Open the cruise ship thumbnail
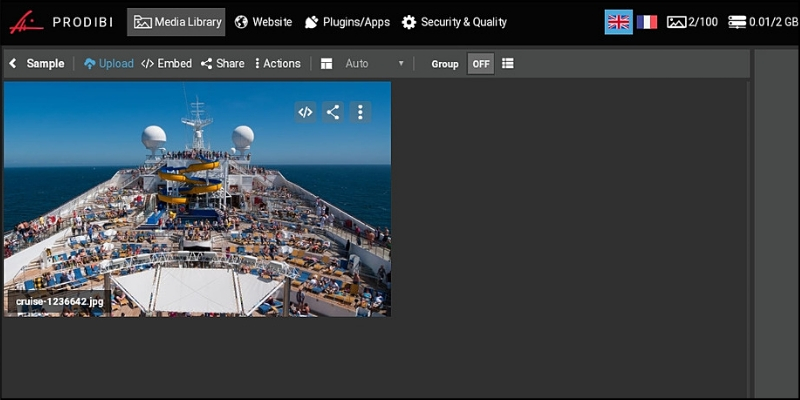This screenshot has width=800, height=400. pyautogui.click(x=197, y=199)
